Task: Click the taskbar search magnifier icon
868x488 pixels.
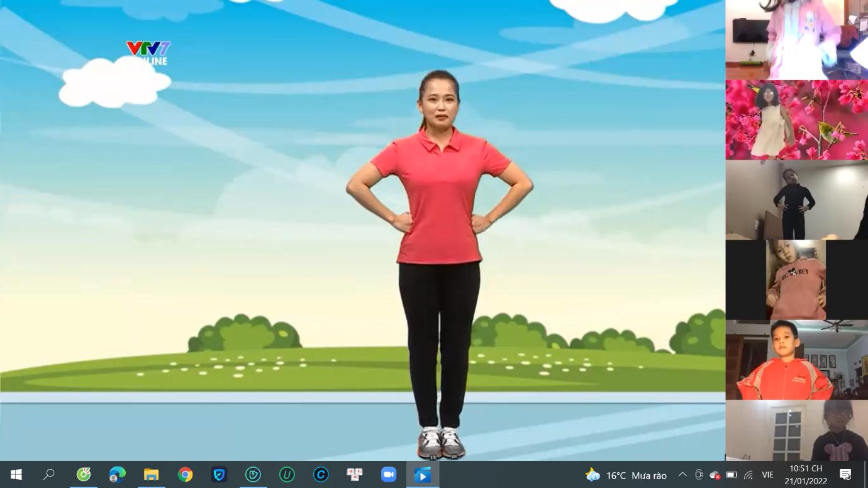Action: [49, 475]
